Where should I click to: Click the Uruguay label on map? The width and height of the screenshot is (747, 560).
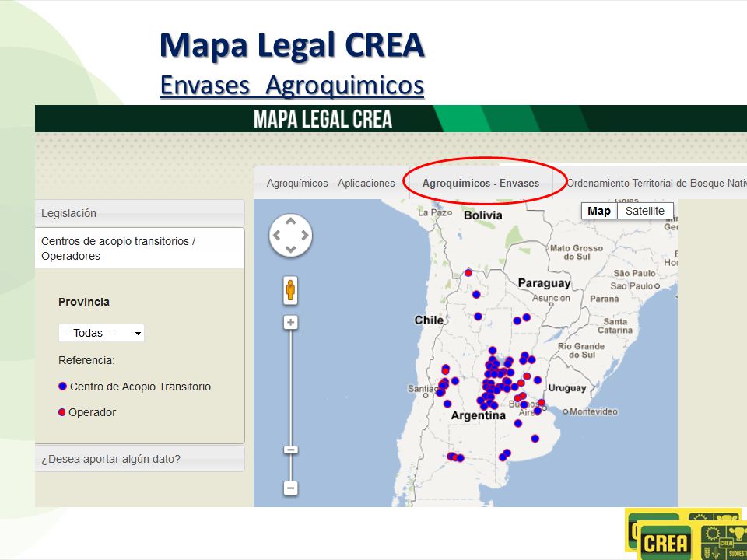pos(567,388)
